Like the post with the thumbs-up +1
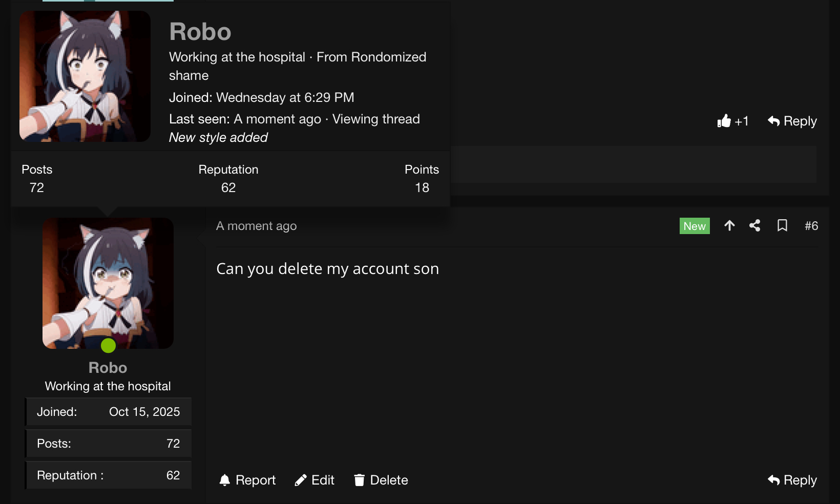 tap(732, 121)
